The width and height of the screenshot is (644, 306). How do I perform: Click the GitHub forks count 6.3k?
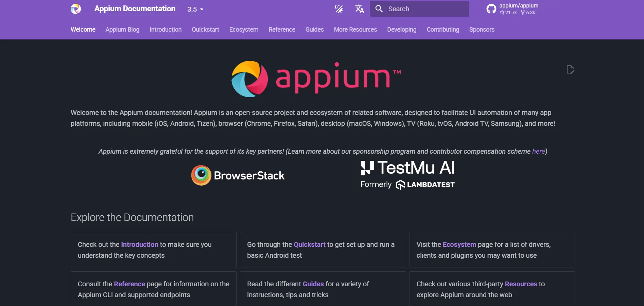point(528,13)
